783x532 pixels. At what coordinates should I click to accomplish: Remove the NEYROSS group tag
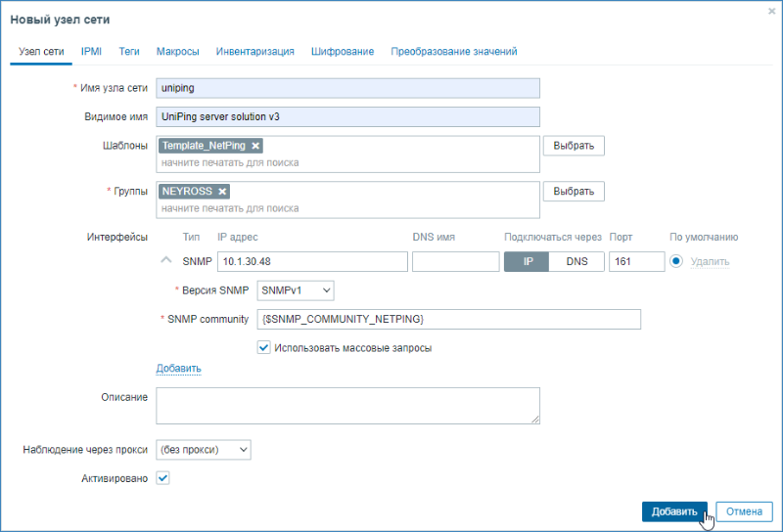point(222,191)
